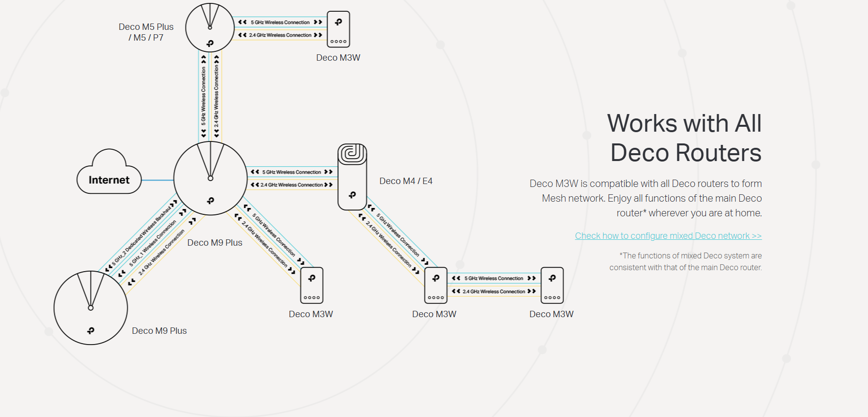Click the middle bottom-row Deco M3W device
868x417 pixels.
point(436,285)
